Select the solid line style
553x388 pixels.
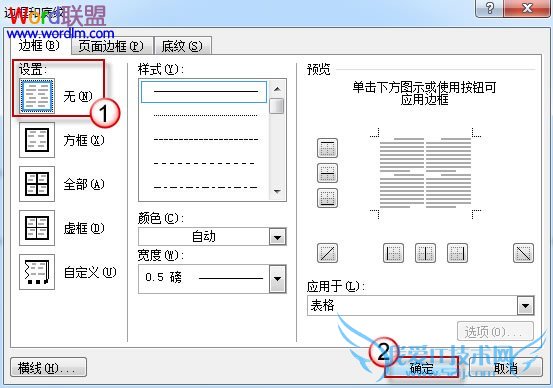(x=204, y=92)
